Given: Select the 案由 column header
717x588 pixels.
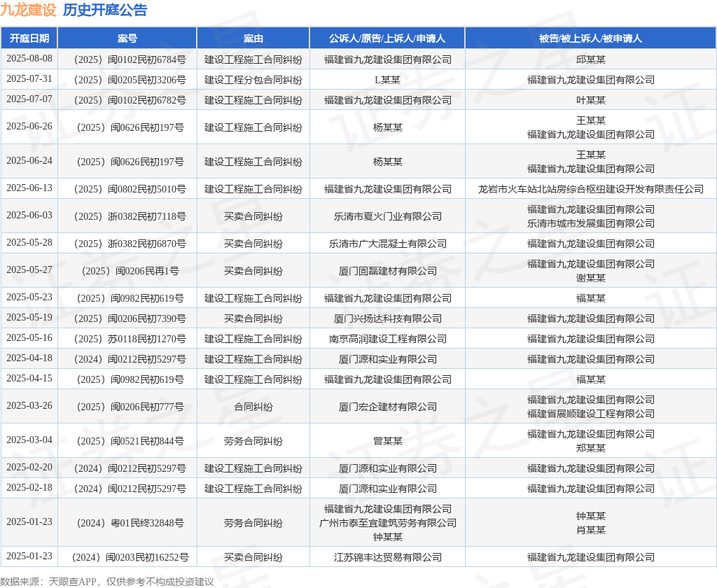Looking at the screenshot, I should point(253,38).
